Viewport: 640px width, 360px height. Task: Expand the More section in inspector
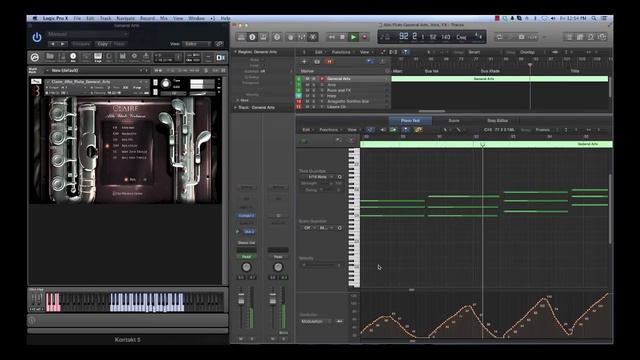(238, 100)
